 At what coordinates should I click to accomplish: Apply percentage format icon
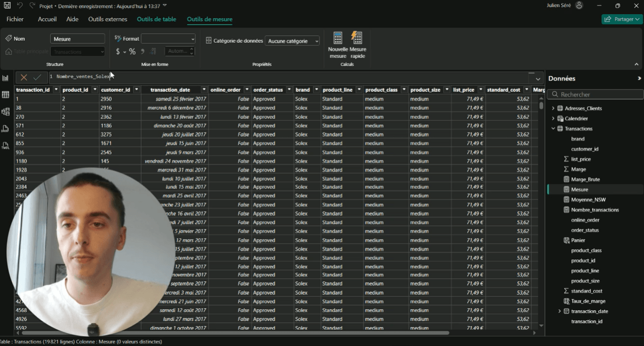click(133, 51)
